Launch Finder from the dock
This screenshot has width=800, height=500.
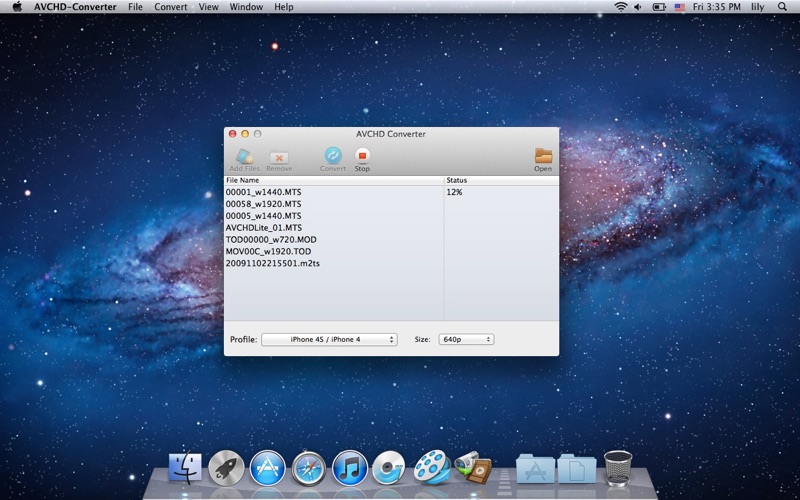point(185,467)
